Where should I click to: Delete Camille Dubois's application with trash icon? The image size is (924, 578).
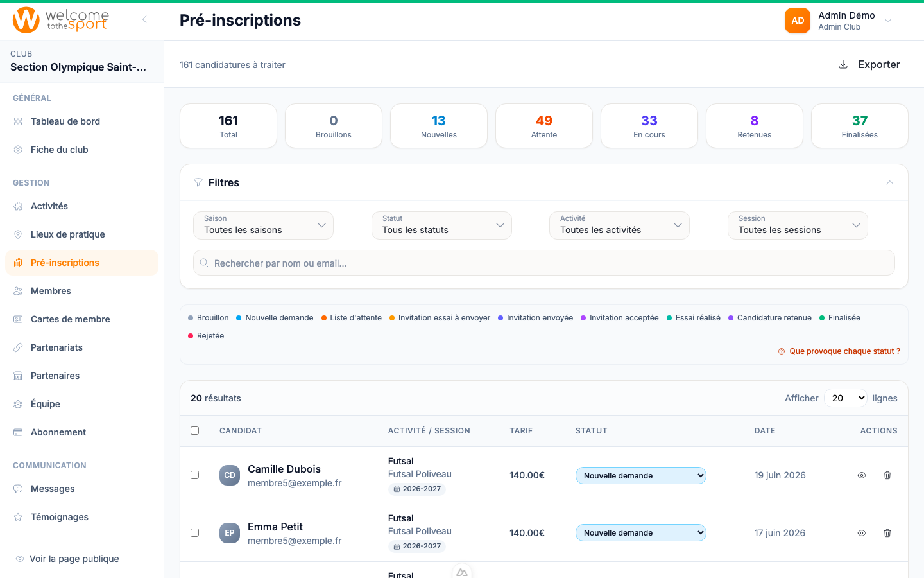coord(887,475)
